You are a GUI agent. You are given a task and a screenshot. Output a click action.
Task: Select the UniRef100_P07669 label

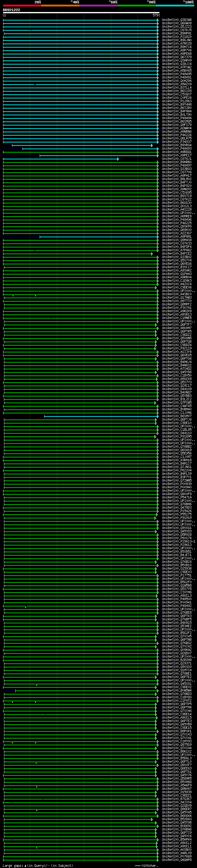tap(177, 856)
